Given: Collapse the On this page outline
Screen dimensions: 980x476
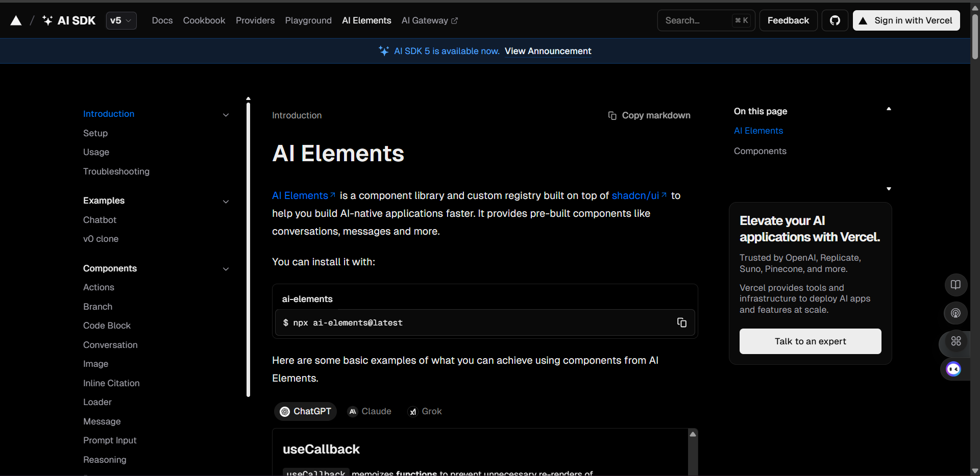Looking at the screenshot, I should click(888, 108).
